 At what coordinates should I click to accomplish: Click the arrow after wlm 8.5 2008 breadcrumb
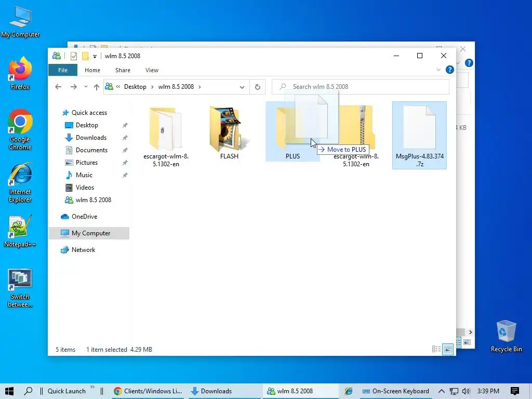tap(200, 87)
